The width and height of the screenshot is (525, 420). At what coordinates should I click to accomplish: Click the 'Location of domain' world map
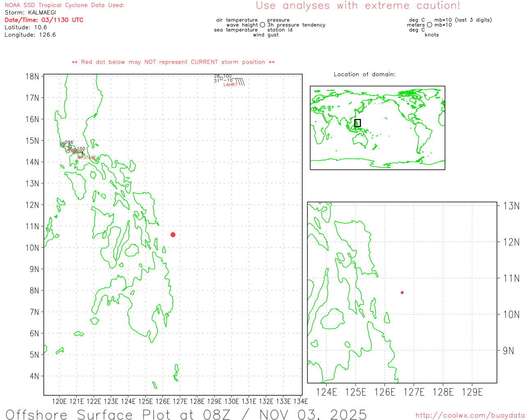(x=377, y=128)
